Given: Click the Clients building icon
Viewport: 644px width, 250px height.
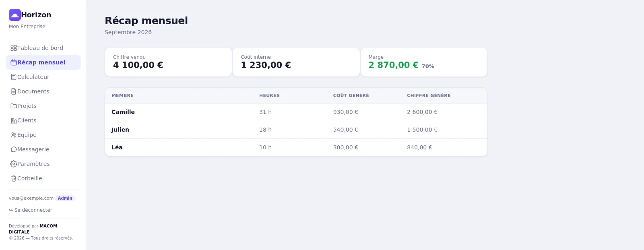Looking at the screenshot, I should (x=14, y=120).
